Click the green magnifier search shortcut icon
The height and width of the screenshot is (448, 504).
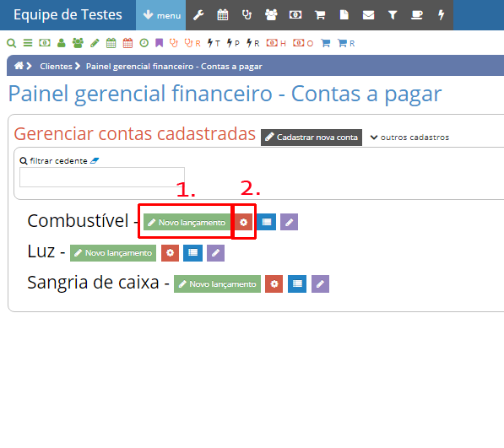(11, 43)
